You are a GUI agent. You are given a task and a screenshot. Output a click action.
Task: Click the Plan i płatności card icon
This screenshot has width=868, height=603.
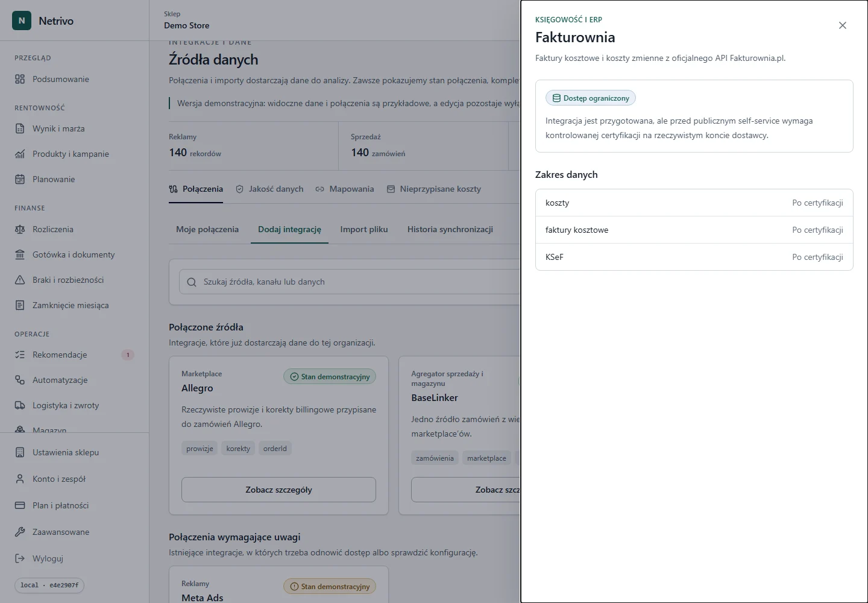coord(20,505)
